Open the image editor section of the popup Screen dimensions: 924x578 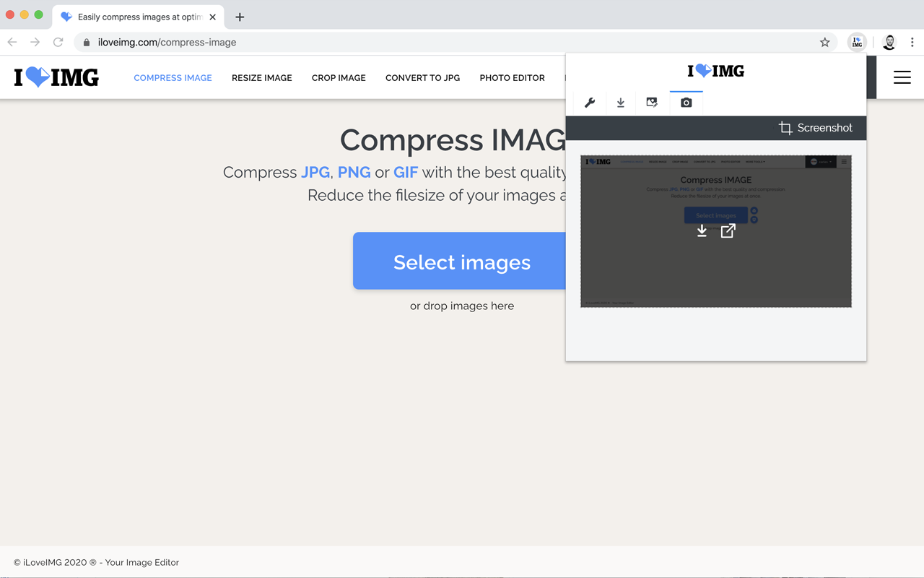point(652,103)
